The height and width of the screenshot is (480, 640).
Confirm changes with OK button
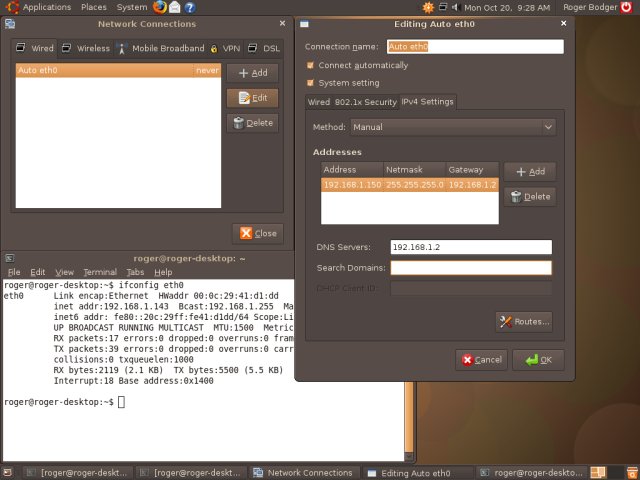(538, 360)
